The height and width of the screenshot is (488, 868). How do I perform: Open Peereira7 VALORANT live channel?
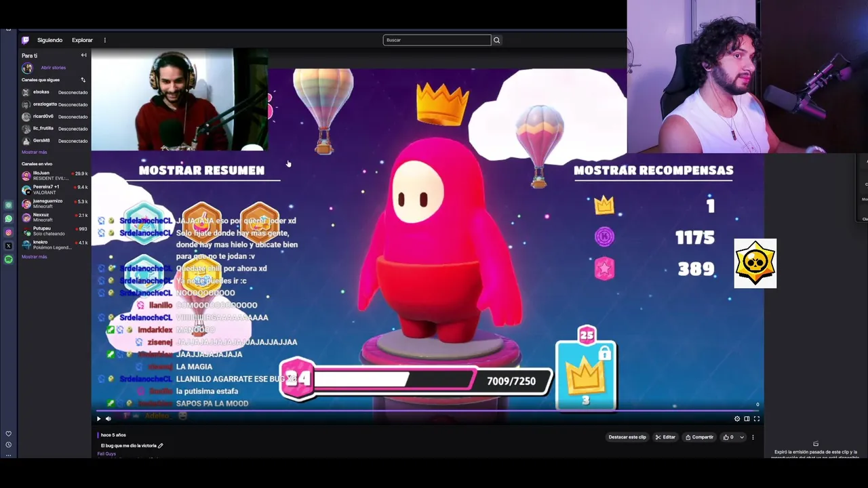[55, 189]
